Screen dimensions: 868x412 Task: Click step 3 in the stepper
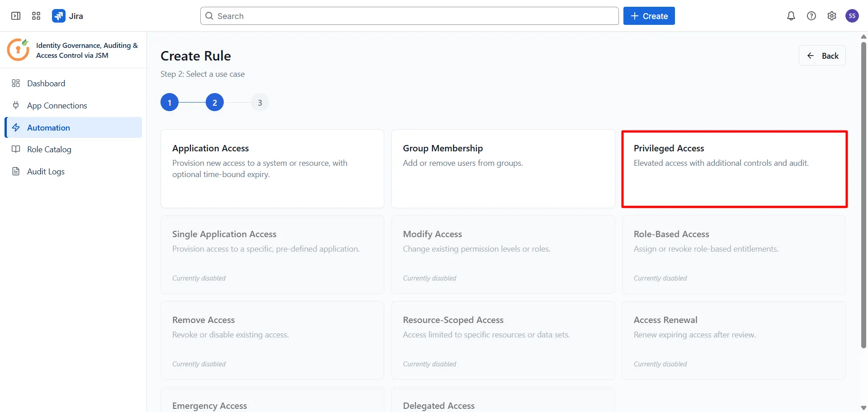point(260,103)
